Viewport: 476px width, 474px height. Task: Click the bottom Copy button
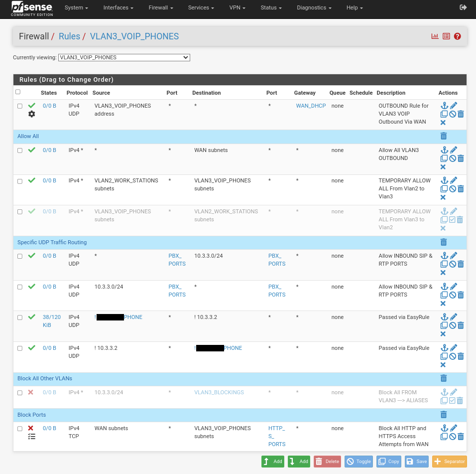pos(389,462)
